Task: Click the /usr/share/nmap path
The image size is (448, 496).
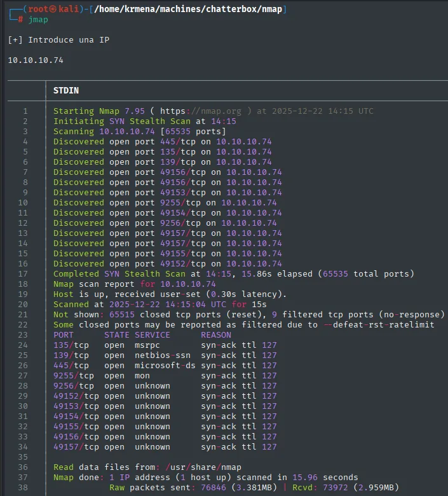Action: (x=203, y=467)
